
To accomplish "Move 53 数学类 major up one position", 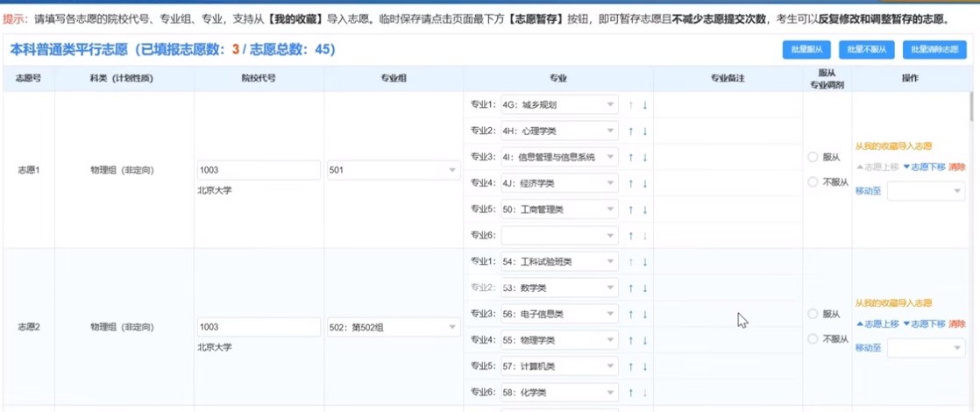I will pos(629,288).
